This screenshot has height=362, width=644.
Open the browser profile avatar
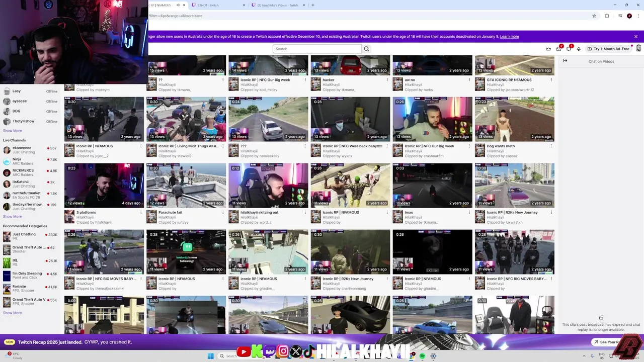click(x=629, y=16)
